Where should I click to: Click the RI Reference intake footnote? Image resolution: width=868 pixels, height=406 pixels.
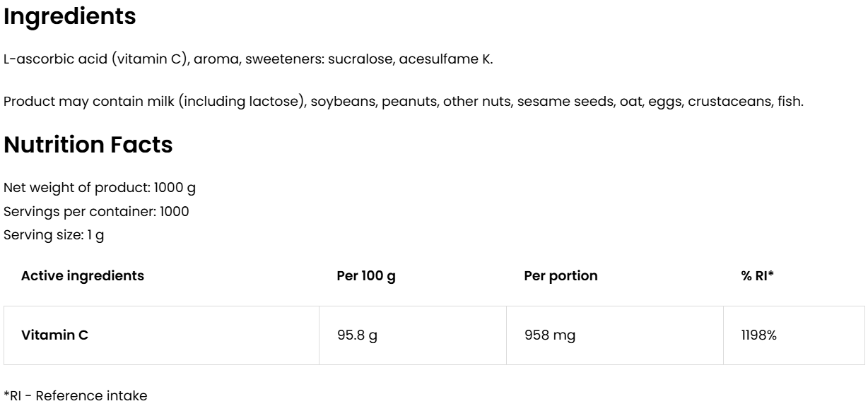[x=76, y=395]
